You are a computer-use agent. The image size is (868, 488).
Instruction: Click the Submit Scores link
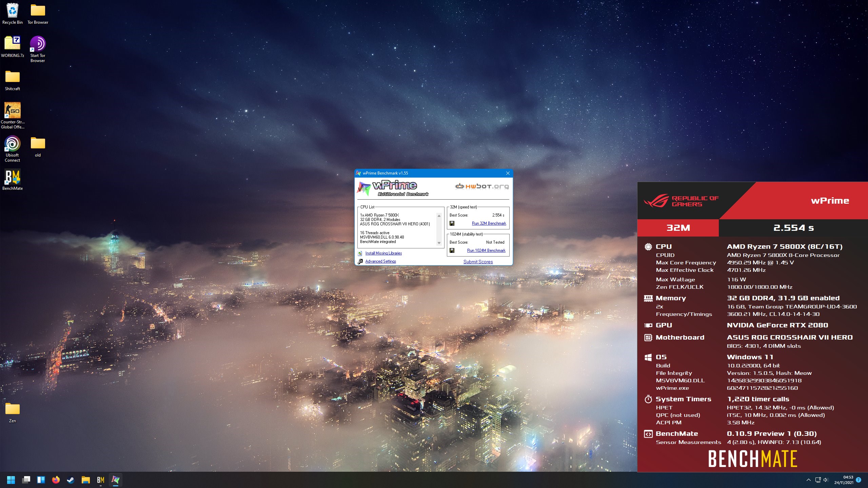click(478, 262)
